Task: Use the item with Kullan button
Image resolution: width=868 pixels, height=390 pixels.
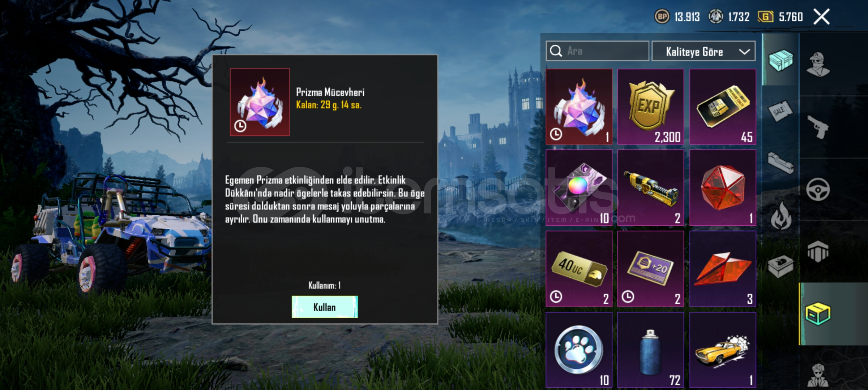Action: tap(325, 307)
